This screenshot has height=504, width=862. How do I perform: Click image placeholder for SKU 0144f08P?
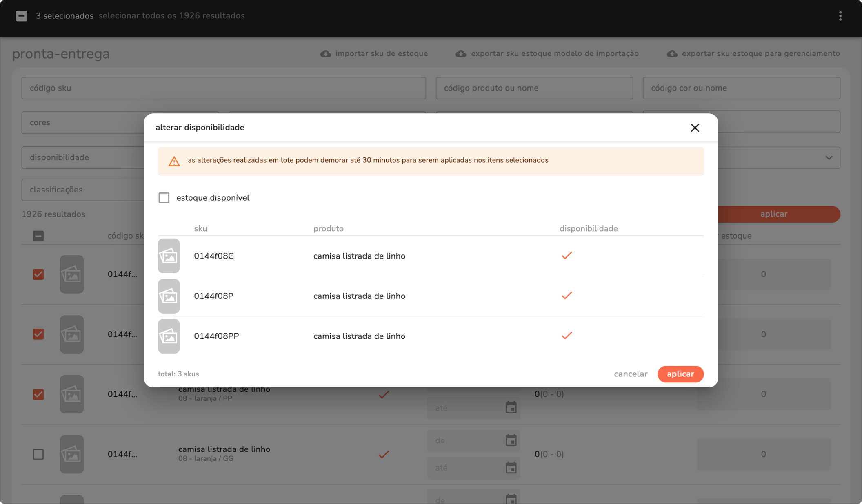pyautogui.click(x=169, y=296)
